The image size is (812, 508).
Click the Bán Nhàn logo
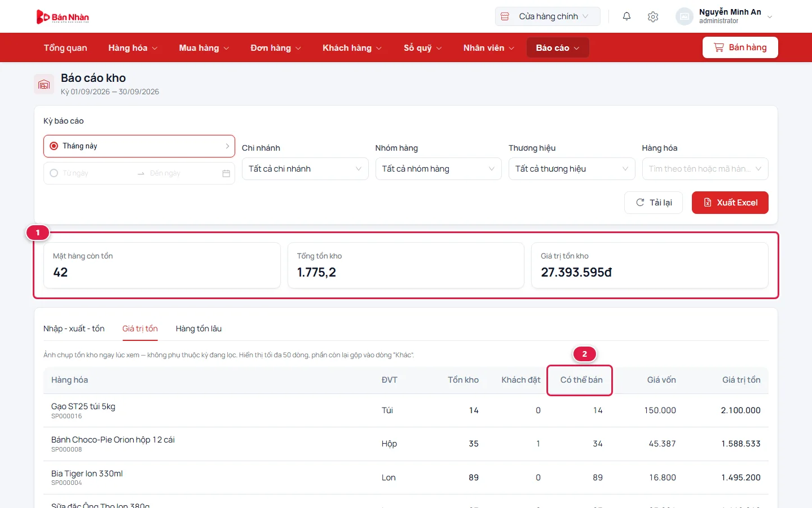(x=63, y=17)
